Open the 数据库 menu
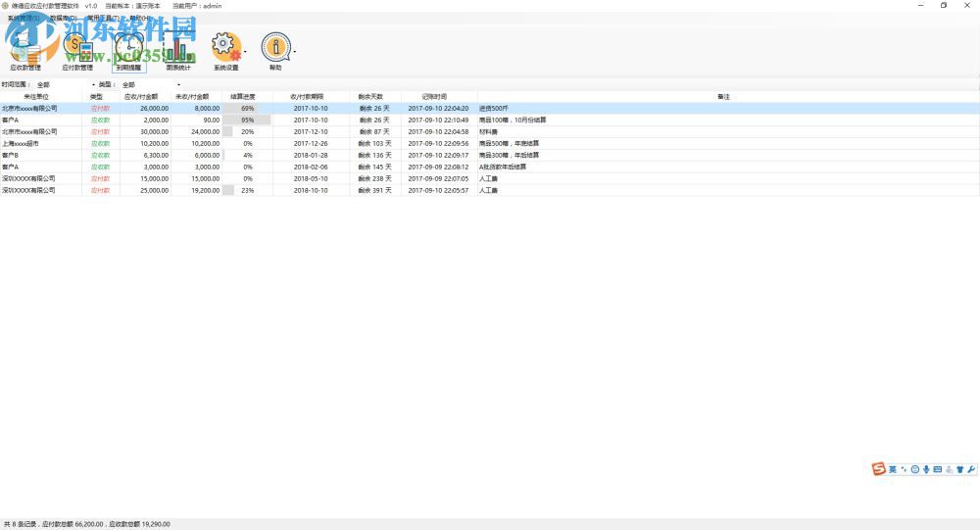Viewport: 980px width, 530px height. [x=64, y=18]
